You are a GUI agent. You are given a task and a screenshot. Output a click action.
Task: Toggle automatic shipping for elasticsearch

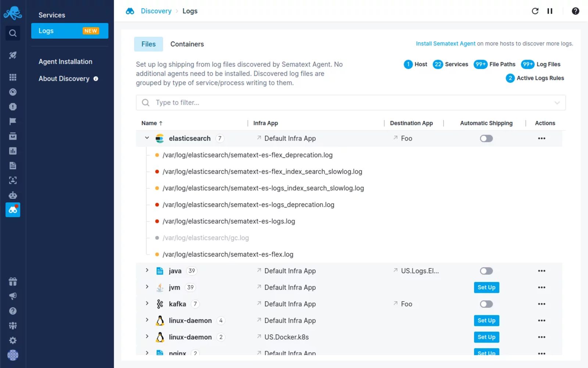click(x=486, y=138)
